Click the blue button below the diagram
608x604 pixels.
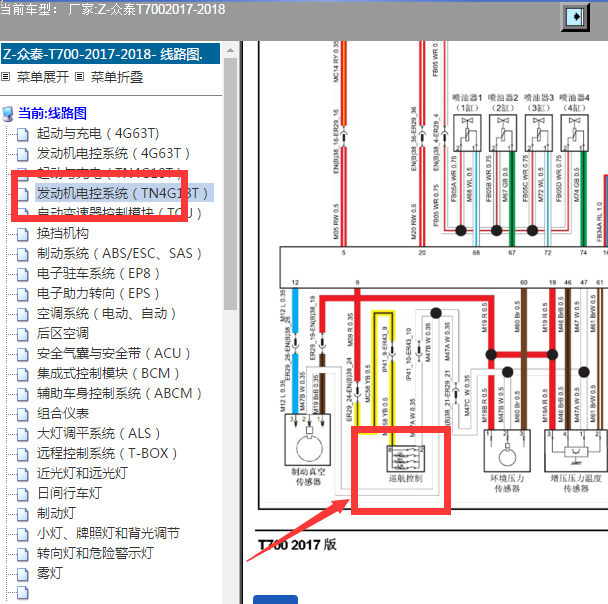pyautogui.click(x=275, y=599)
